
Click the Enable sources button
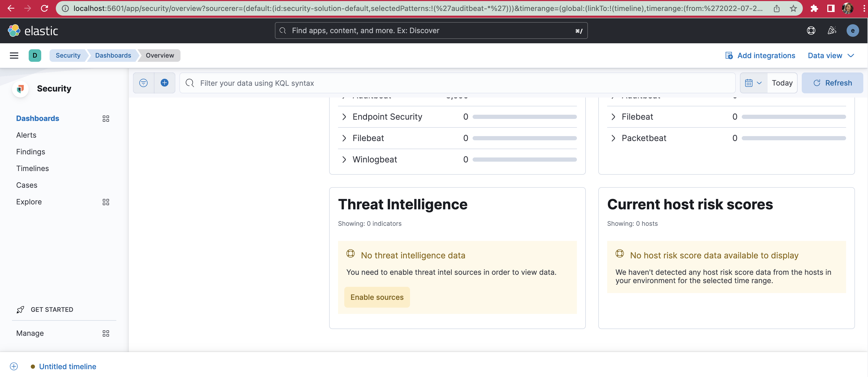tap(377, 297)
